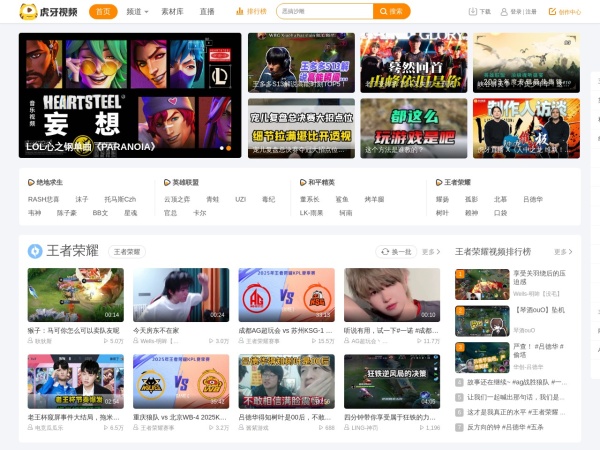Select the 王者荣耀 tag pill

click(x=128, y=252)
